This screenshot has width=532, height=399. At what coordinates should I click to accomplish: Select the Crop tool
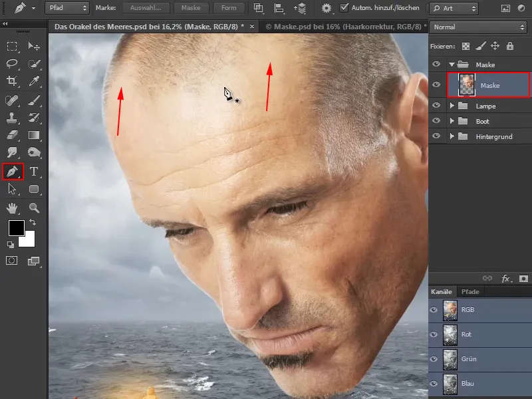(x=12, y=81)
